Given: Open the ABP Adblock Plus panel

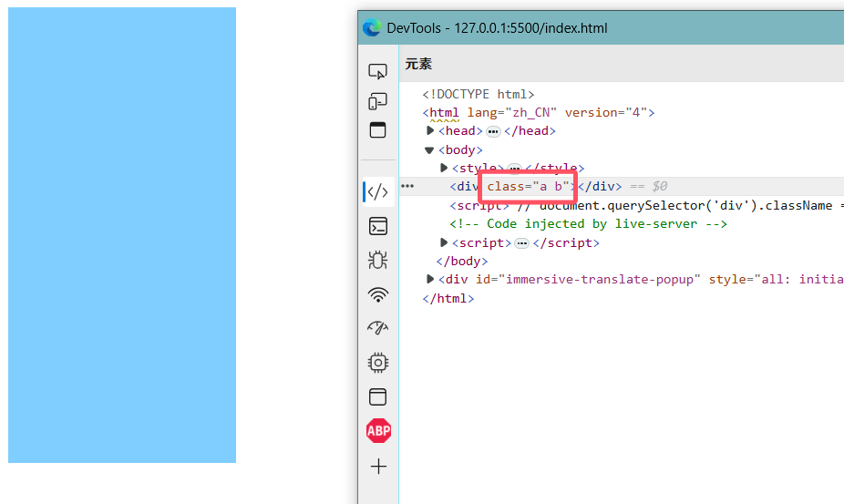Looking at the screenshot, I should pos(378,431).
